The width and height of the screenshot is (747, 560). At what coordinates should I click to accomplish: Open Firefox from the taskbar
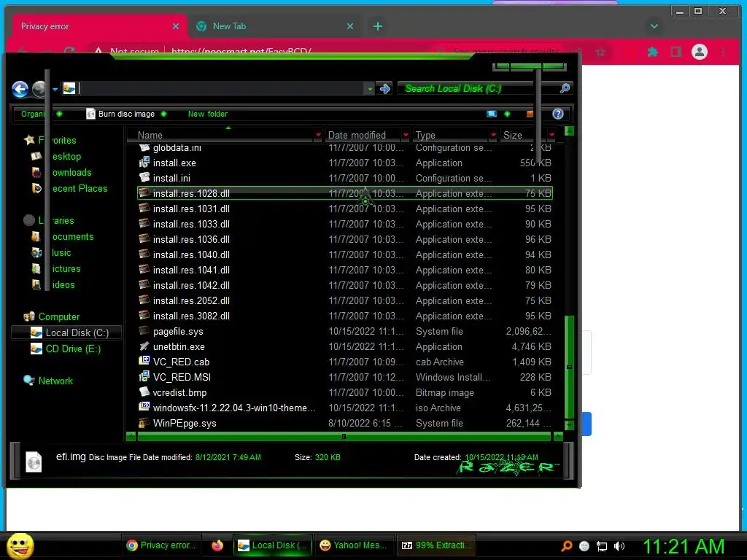[217, 545]
